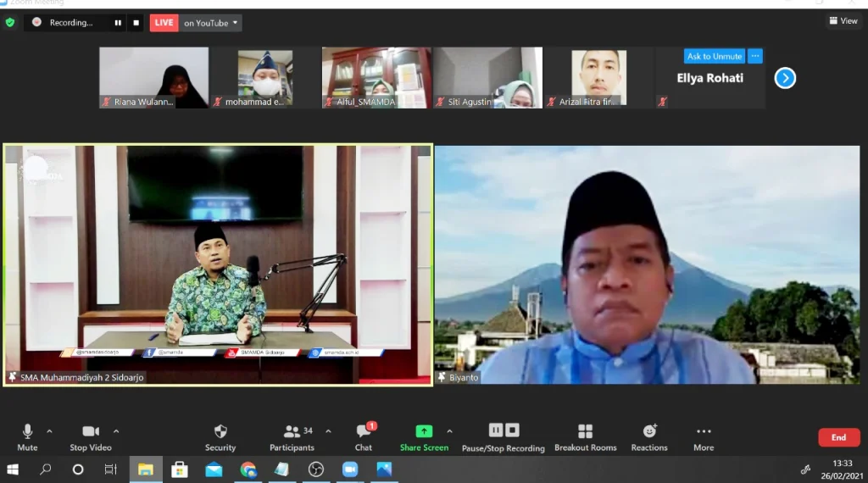The height and width of the screenshot is (483, 868).
Task: Select SMA Muhammadiyah 2 Sidoarjo video tile
Action: [x=218, y=265]
